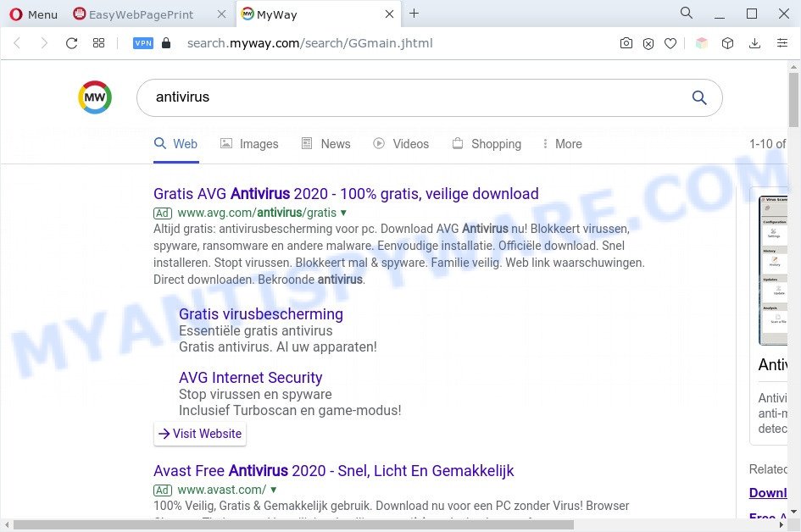Expand the More search categories

tap(562, 144)
